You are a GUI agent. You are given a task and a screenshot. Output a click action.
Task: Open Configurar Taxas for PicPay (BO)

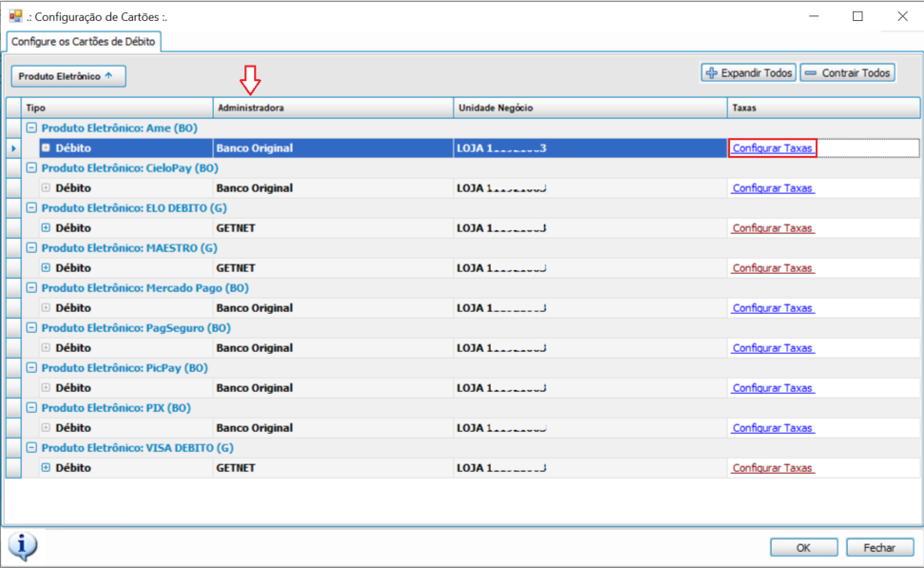pos(773,387)
